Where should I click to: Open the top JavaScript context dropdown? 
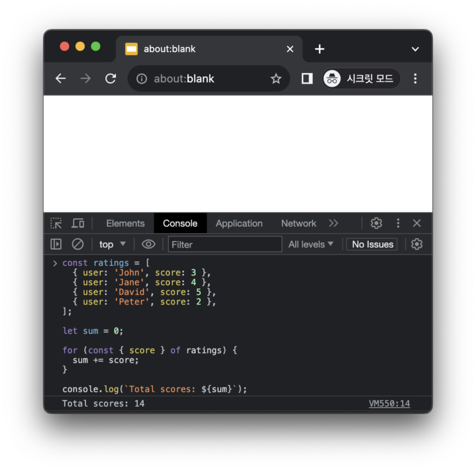(112, 244)
